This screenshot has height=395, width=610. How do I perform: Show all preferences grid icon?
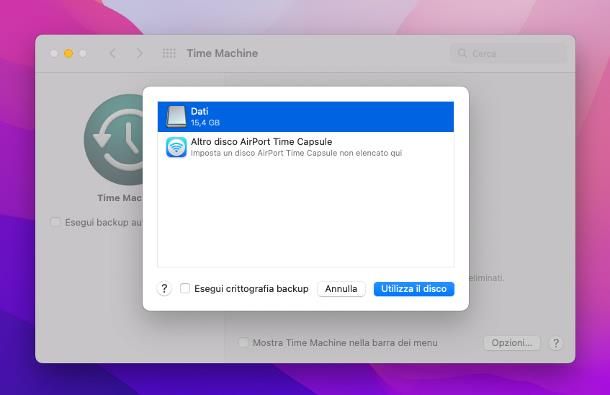point(169,53)
